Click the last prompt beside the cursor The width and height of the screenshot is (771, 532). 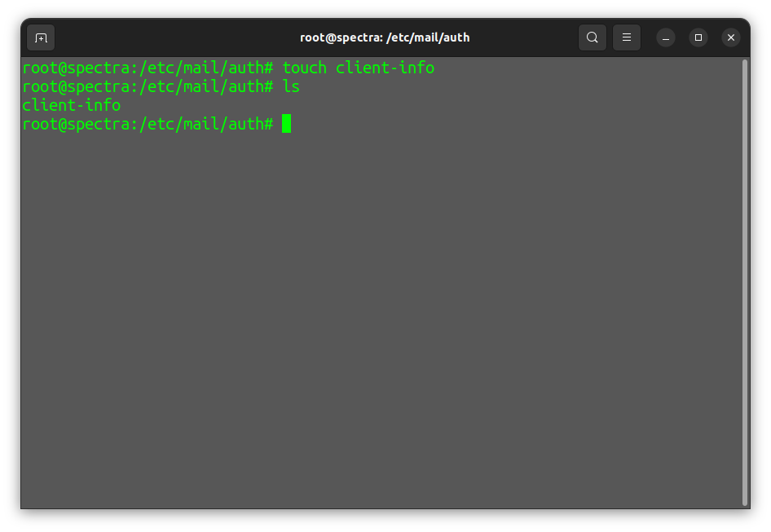click(x=148, y=124)
